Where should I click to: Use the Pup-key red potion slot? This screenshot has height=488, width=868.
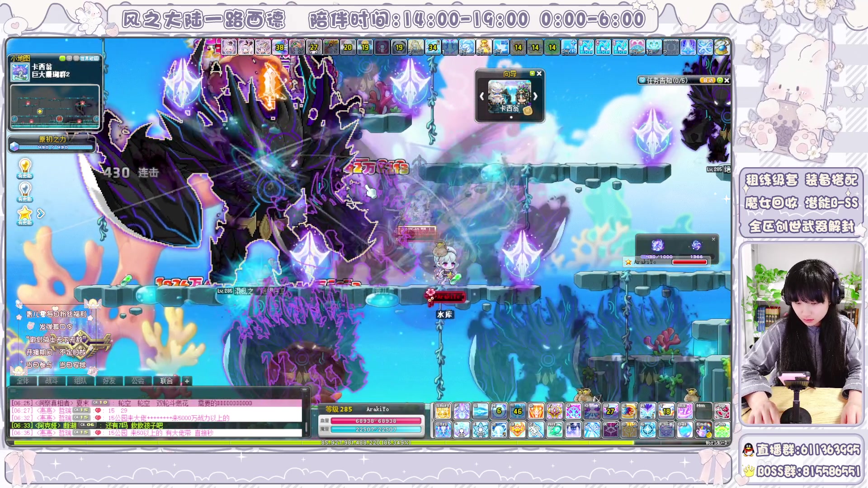tap(722, 411)
